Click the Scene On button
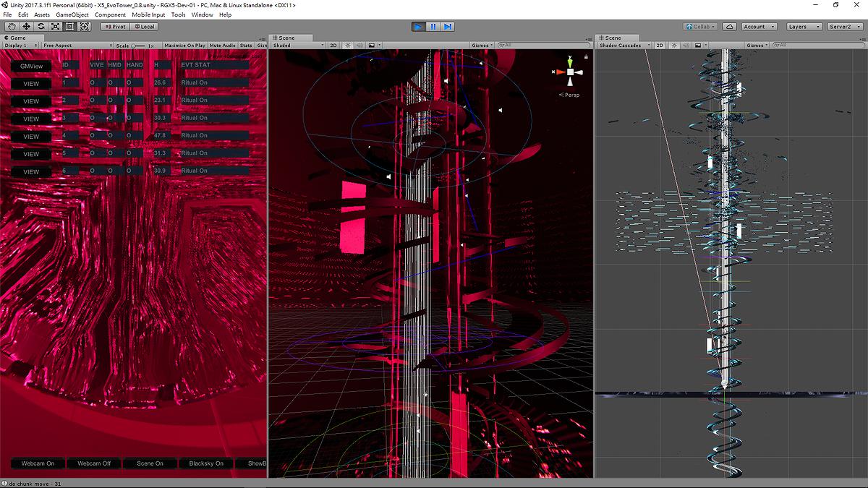The image size is (868, 488). tap(150, 463)
